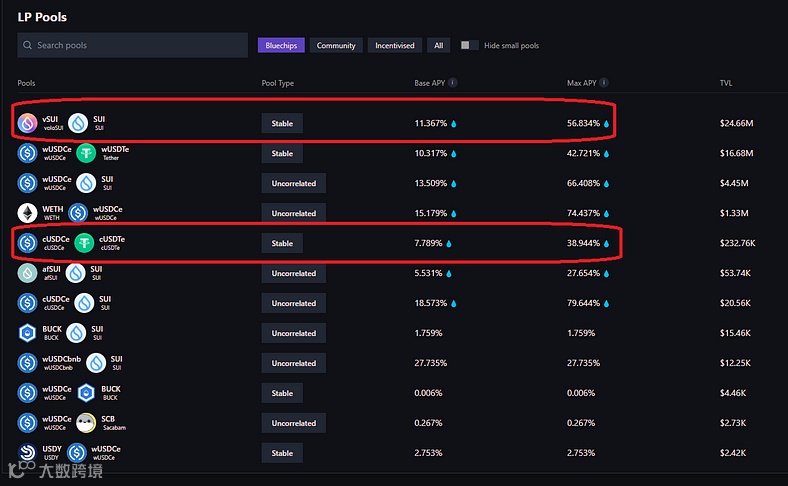The height and width of the screenshot is (486, 788).
Task: Click the cUSDTe token icon
Action: [85, 243]
